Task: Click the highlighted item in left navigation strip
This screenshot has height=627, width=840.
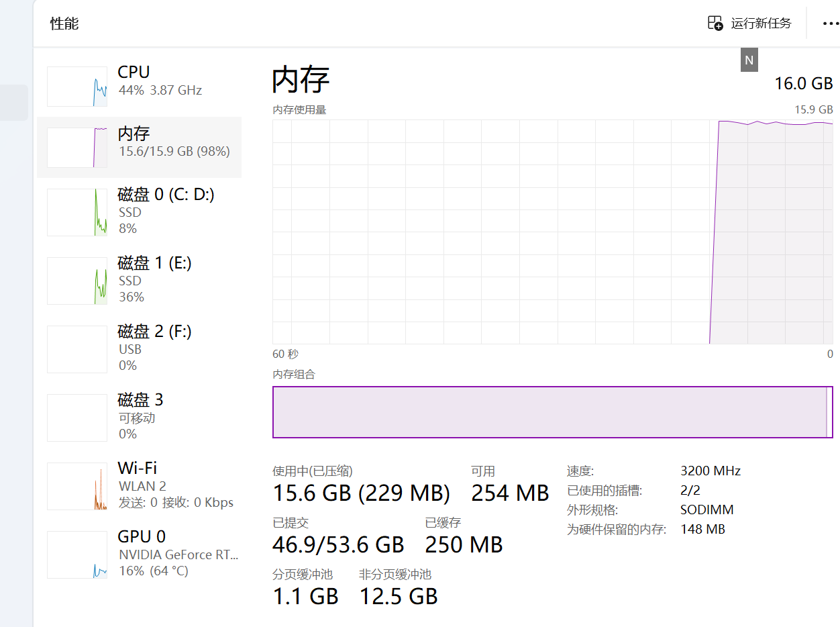Action: tap(13, 103)
